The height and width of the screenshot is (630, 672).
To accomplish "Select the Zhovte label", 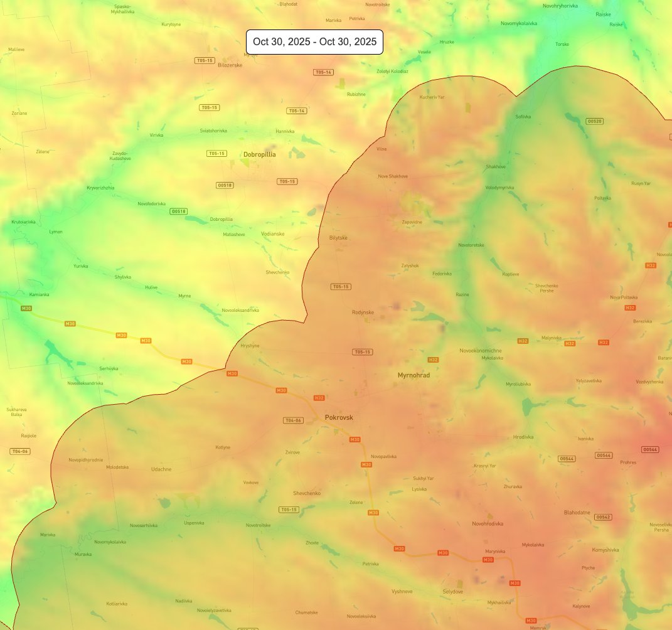I will coord(312,543).
